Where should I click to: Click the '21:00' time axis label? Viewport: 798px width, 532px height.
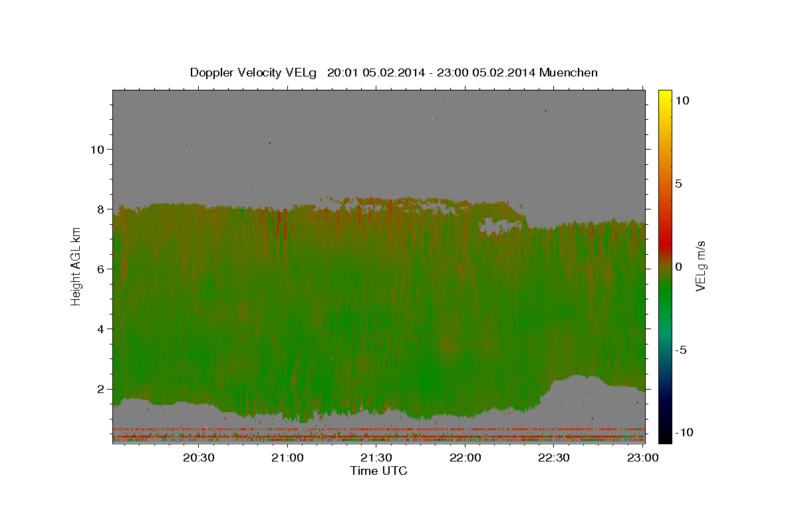click(x=288, y=458)
